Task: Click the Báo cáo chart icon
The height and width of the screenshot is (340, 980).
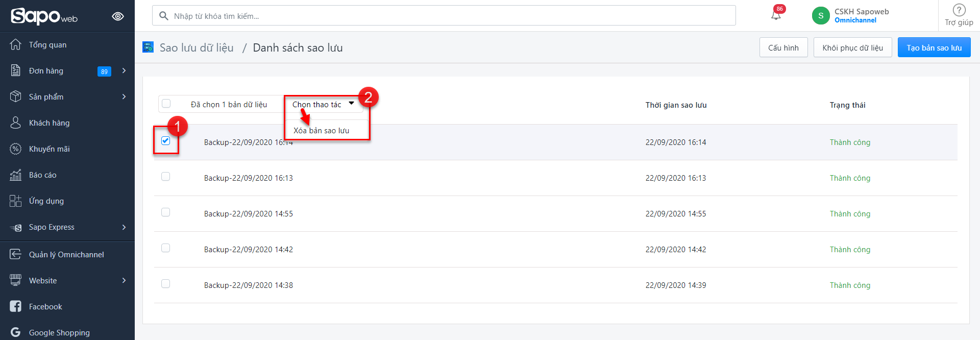Action: pos(16,175)
